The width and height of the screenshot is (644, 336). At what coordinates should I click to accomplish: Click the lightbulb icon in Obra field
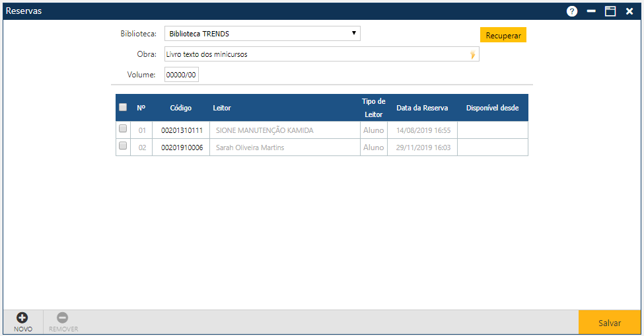(x=472, y=55)
